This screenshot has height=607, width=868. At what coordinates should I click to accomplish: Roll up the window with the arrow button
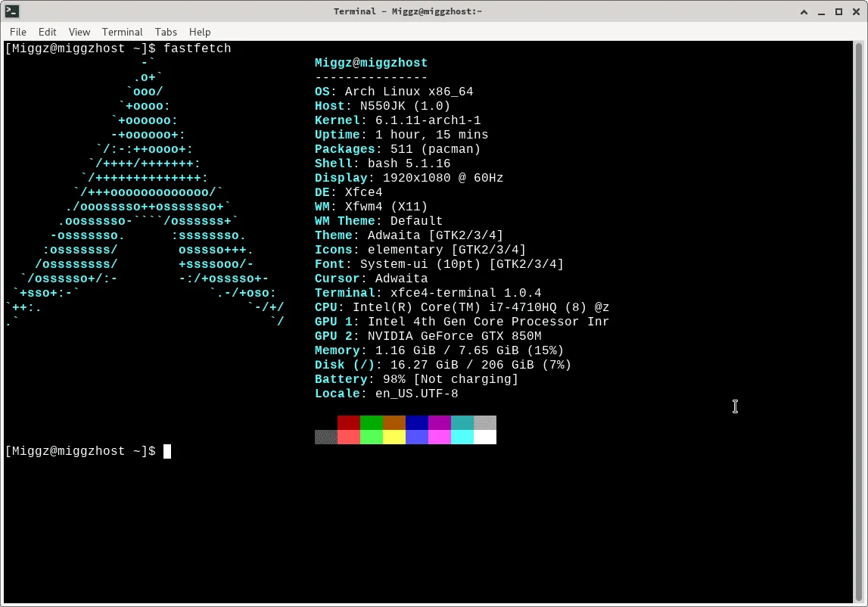point(804,11)
